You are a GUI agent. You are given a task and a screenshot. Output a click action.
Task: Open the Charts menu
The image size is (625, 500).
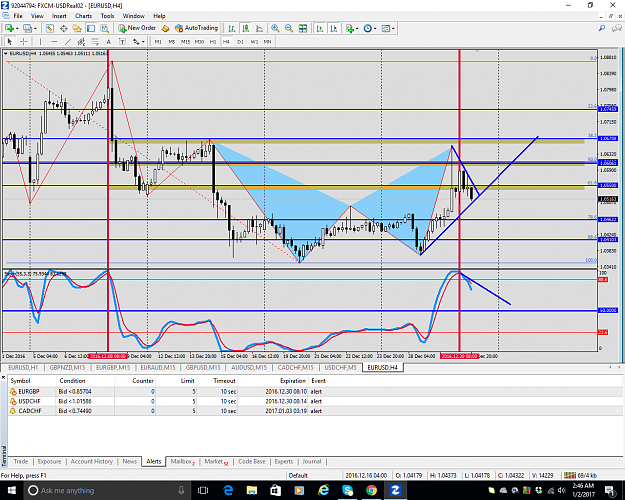pyautogui.click(x=83, y=16)
